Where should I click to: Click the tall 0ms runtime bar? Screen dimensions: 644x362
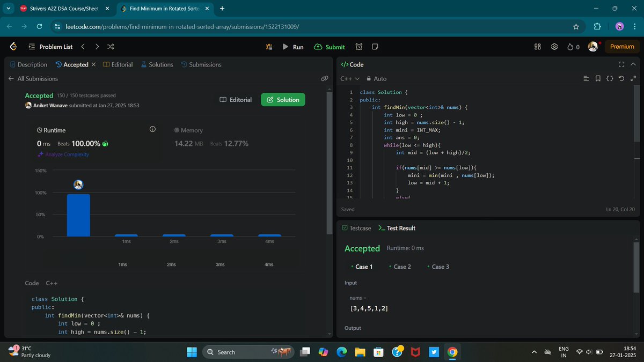(78, 215)
